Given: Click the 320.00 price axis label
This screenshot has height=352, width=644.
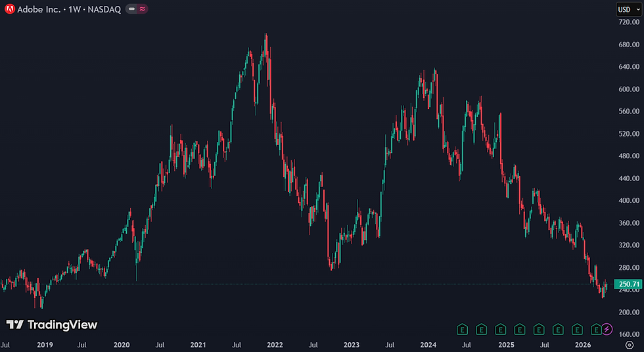Looking at the screenshot, I should 629,246.
